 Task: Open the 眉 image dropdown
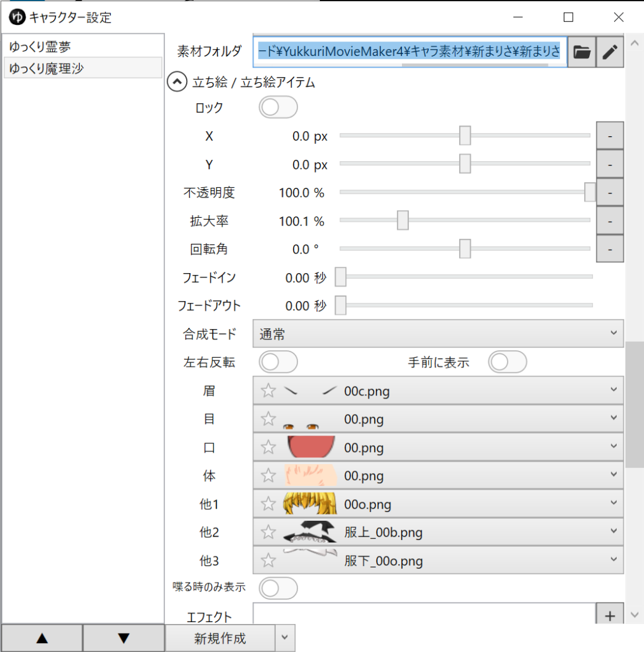pos(438,390)
